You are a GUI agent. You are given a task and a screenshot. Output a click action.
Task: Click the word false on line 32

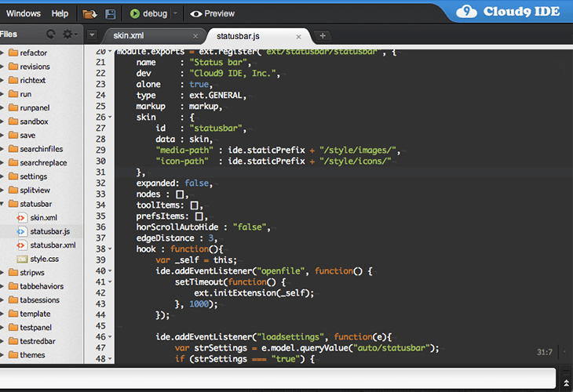coord(196,183)
